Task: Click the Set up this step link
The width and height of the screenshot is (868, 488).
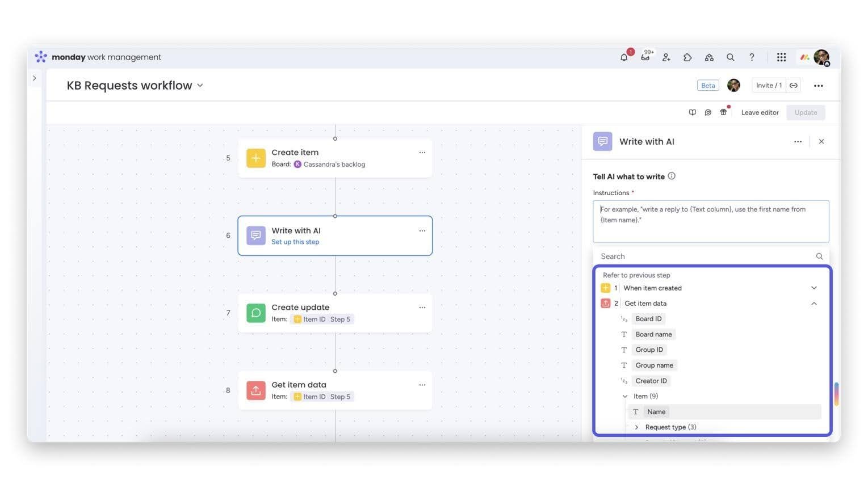Action: 295,242
